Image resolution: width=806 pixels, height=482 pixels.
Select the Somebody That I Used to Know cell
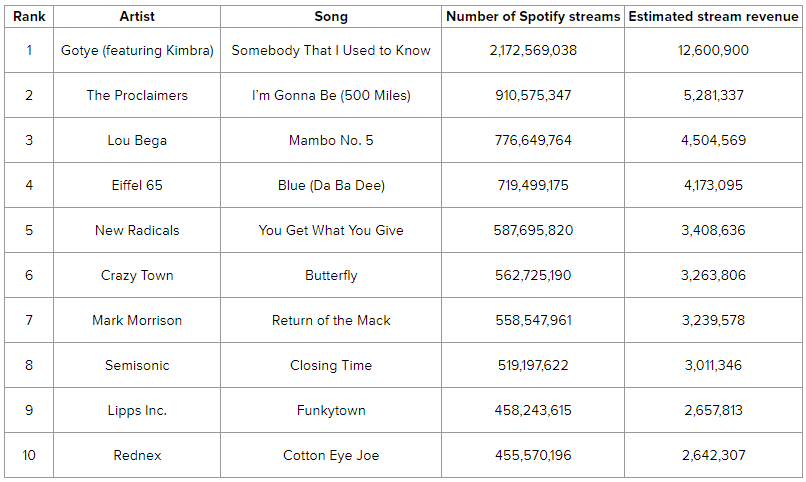pos(331,50)
